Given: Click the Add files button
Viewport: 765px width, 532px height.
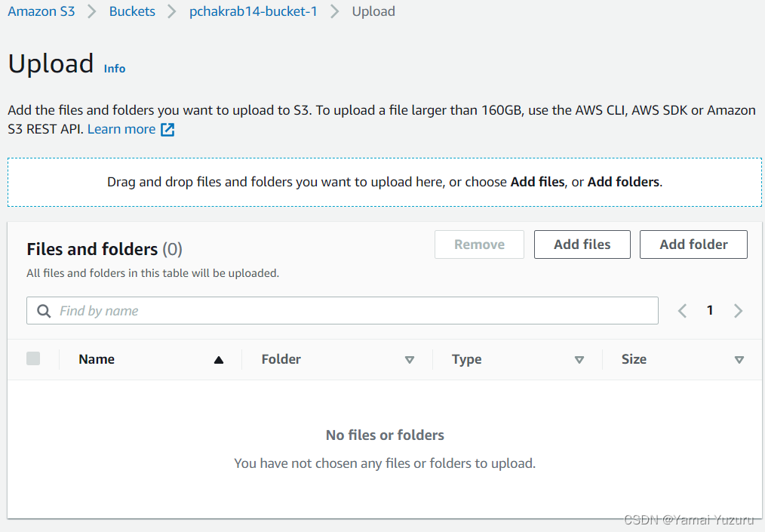Looking at the screenshot, I should (582, 244).
